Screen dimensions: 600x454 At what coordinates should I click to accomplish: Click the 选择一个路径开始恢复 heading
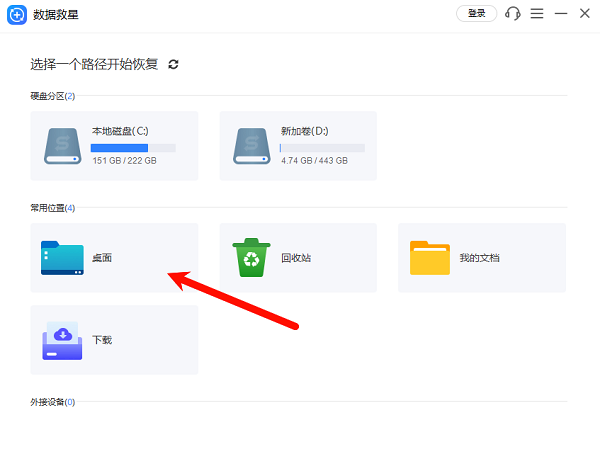click(94, 64)
